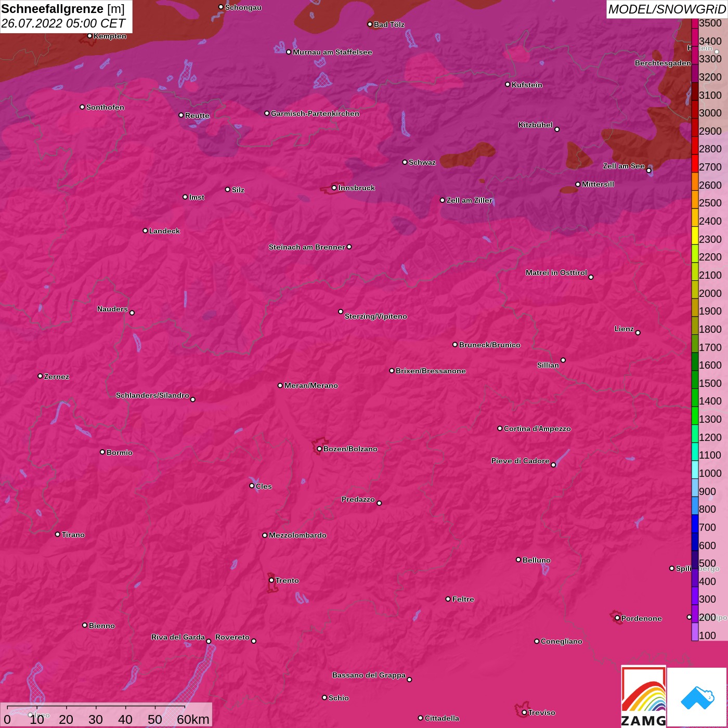Select the Schwaz city label

click(x=422, y=162)
